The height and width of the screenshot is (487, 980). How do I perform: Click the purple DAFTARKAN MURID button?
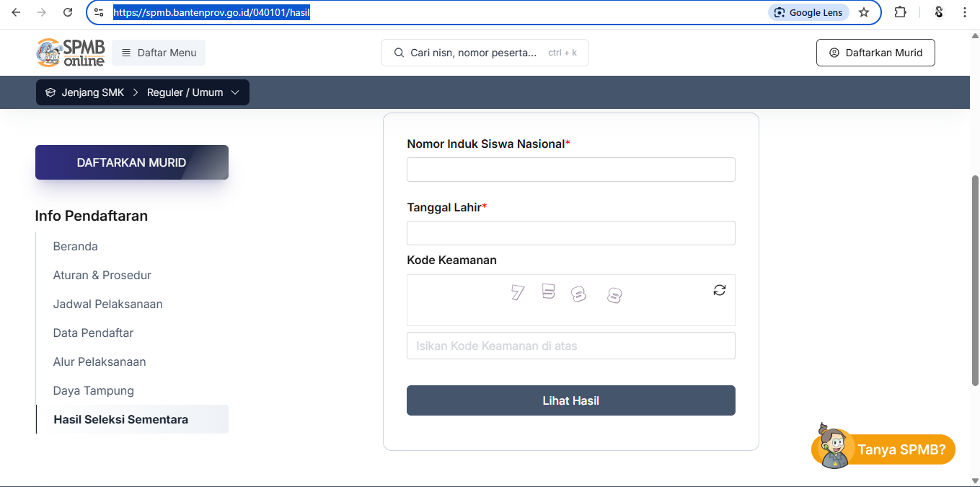click(x=132, y=162)
